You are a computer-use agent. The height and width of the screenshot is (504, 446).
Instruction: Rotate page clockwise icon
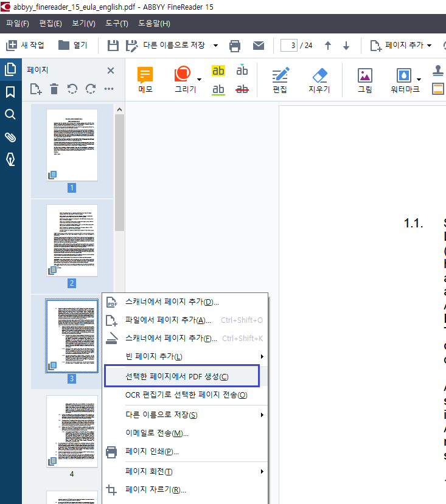tap(91, 89)
